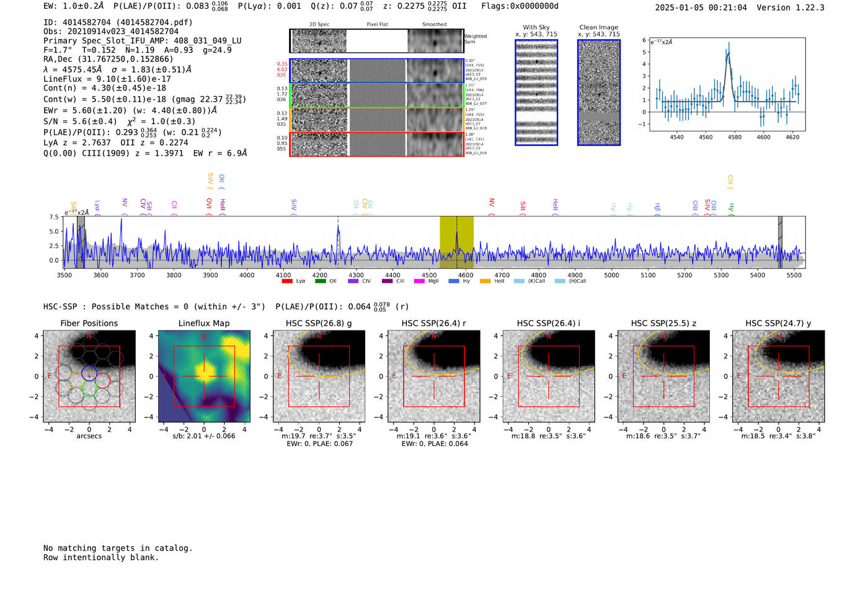This screenshot has width=868, height=591.
Task: Click the Version 1.22.3 label
Action: click(790, 7)
